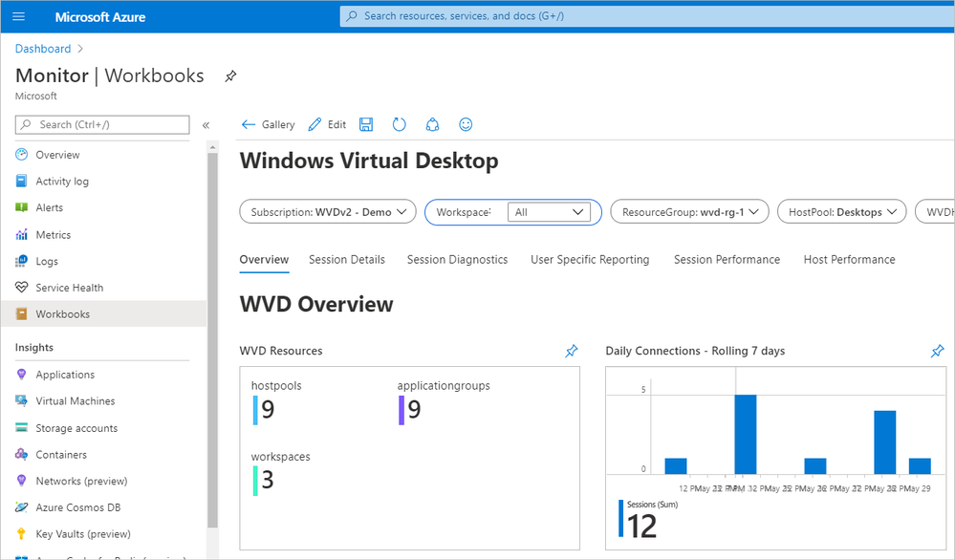Image resolution: width=955 pixels, height=560 pixels.
Task: Open the Session Performance tab
Action: tap(727, 260)
